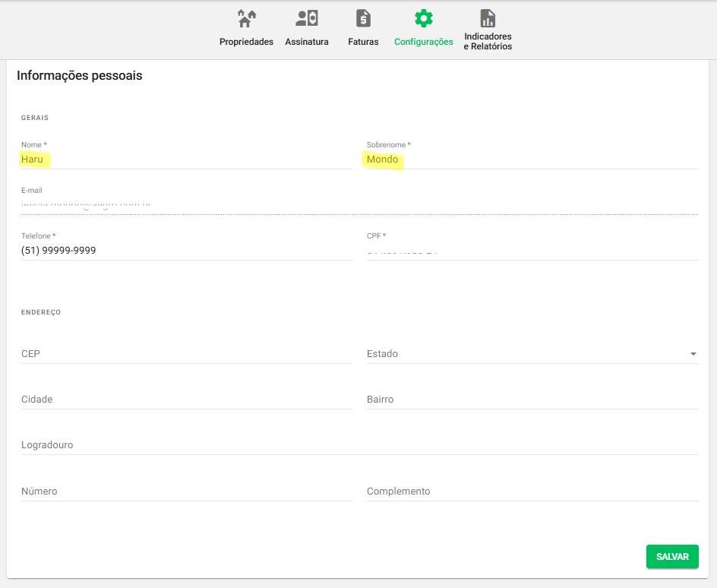Image resolution: width=717 pixels, height=588 pixels.
Task: Focus the Nome field containing Haru
Action: point(186,160)
